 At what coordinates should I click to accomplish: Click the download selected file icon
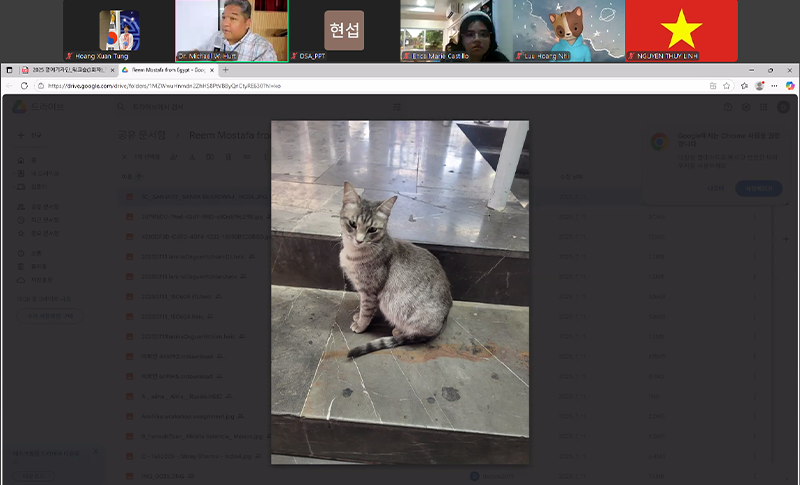(x=192, y=157)
